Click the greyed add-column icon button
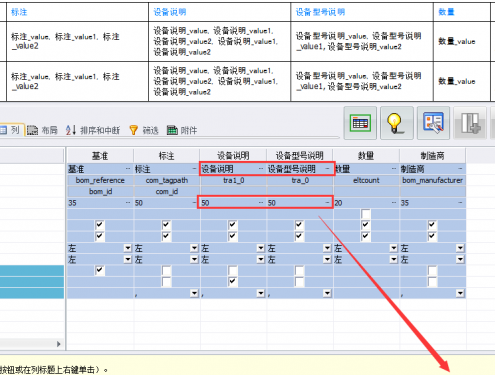Image resolution: width=495 pixels, height=375 pixels. point(470,123)
